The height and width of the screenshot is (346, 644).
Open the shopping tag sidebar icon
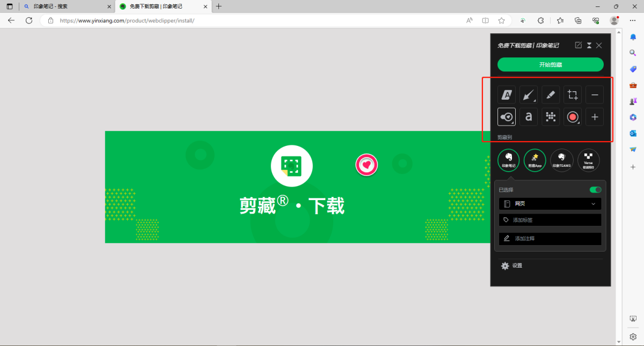click(x=633, y=69)
